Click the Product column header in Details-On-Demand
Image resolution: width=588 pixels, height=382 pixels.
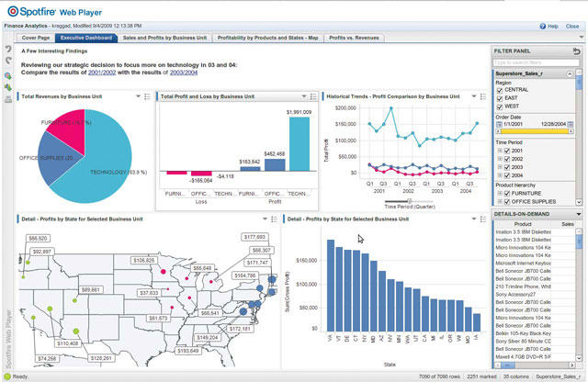tap(523, 224)
